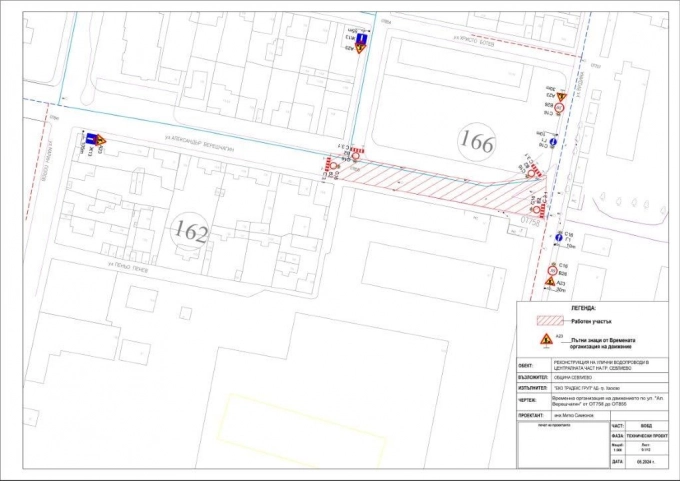Image resolution: width=680 pixels, height=481 pixels.
Task: Click the orange A23 warning triangle at lower right
Action: click(549, 283)
